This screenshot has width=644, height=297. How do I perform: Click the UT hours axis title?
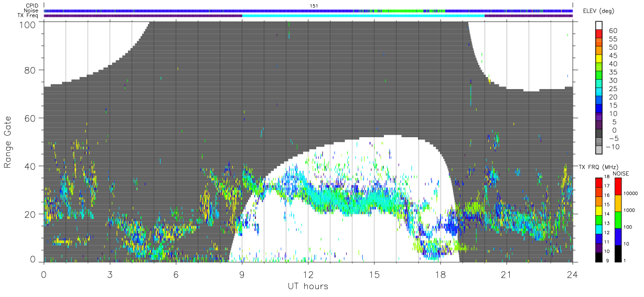click(307, 286)
